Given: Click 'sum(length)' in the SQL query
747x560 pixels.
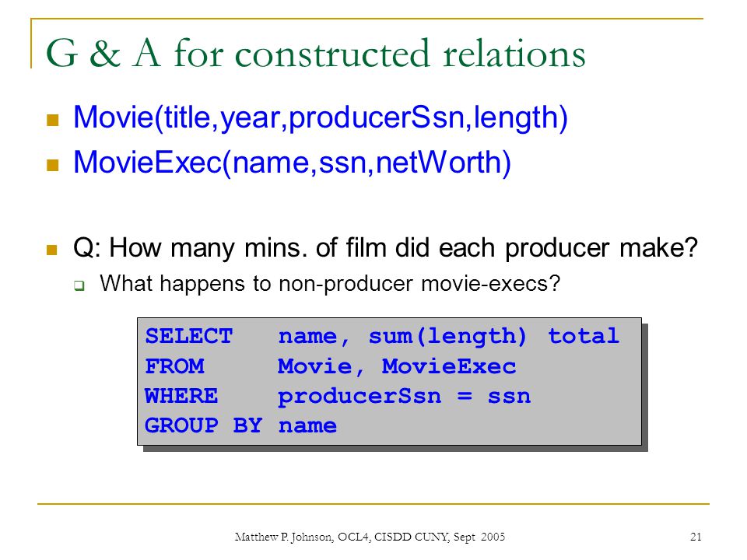Looking at the screenshot, I should tap(447, 337).
